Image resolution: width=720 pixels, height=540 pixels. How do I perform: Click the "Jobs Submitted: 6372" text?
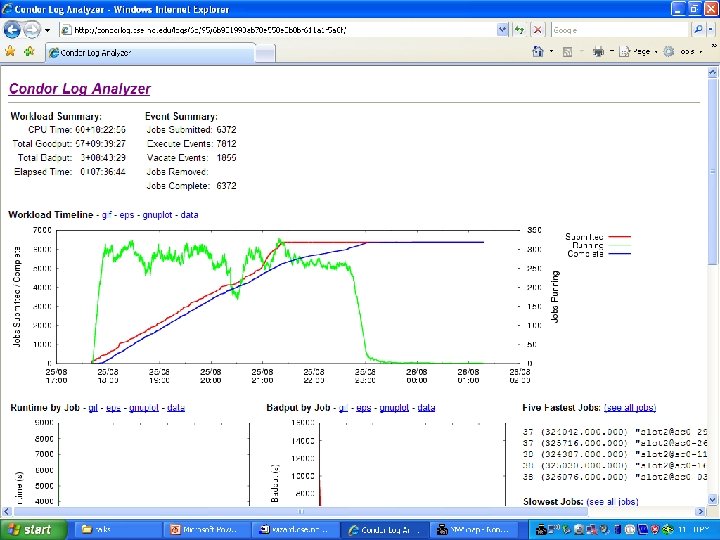coord(191,130)
